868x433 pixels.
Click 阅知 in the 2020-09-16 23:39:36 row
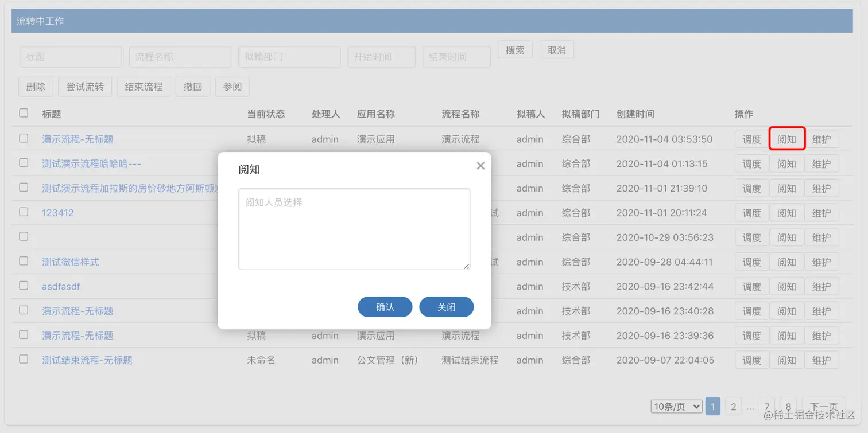pyautogui.click(x=786, y=336)
